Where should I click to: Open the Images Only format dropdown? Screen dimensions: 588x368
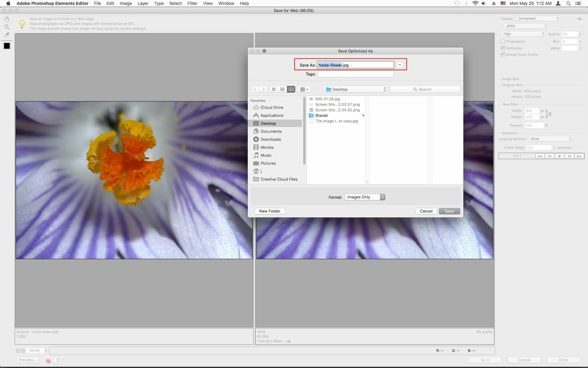pyautogui.click(x=364, y=197)
